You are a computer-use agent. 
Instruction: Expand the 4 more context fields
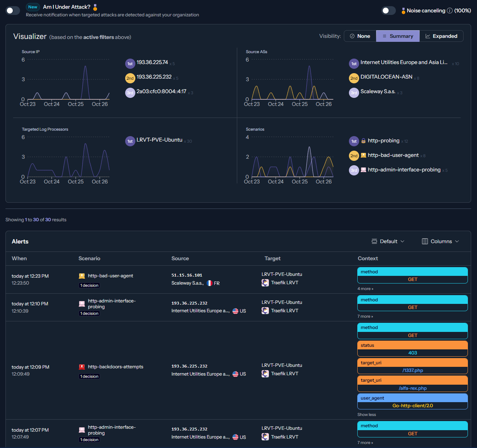click(x=365, y=289)
